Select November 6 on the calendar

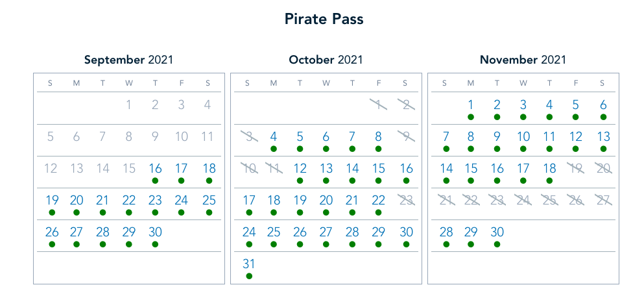click(x=603, y=105)
